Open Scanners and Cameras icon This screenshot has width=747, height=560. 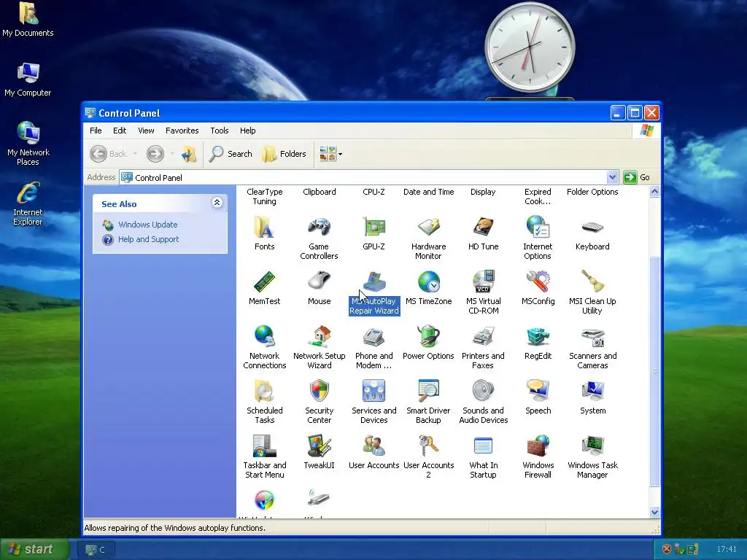point(592,337)
